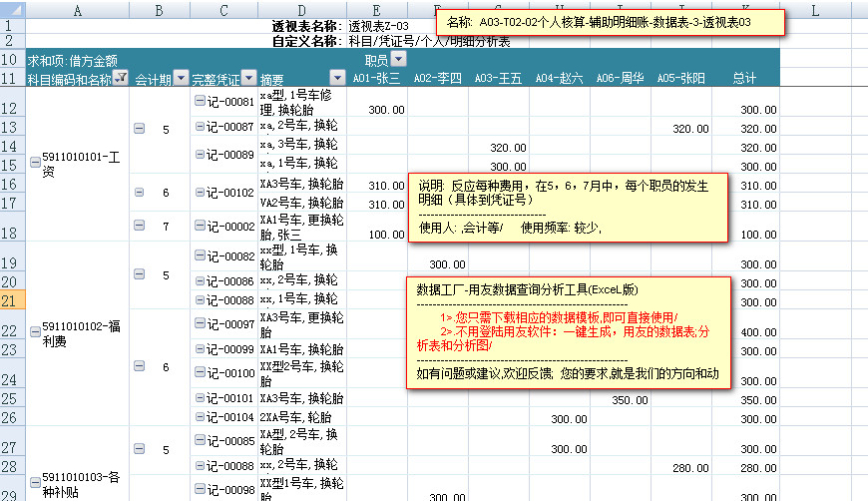Open the 完整凭证 field dropdown arrow
The height and width of the screenshot is (501, 868).
(247, 78)
